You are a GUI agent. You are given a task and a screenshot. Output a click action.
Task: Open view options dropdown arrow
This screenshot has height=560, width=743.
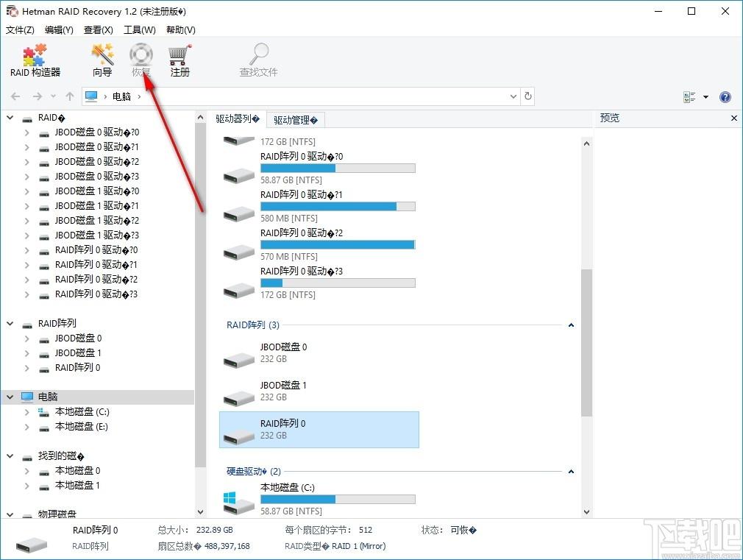point(705,97)
